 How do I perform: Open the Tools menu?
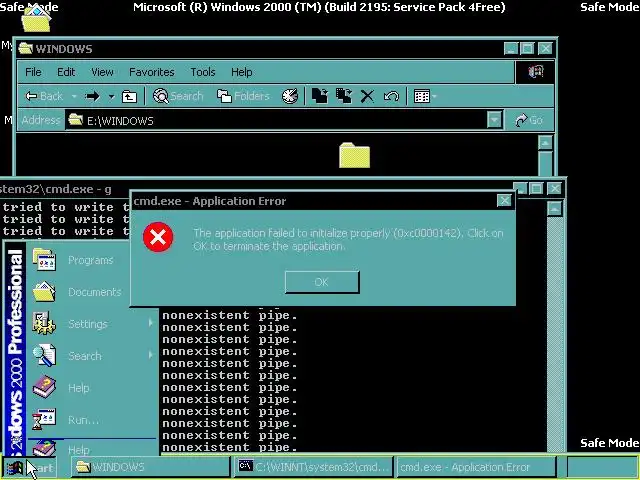(202, 72)
